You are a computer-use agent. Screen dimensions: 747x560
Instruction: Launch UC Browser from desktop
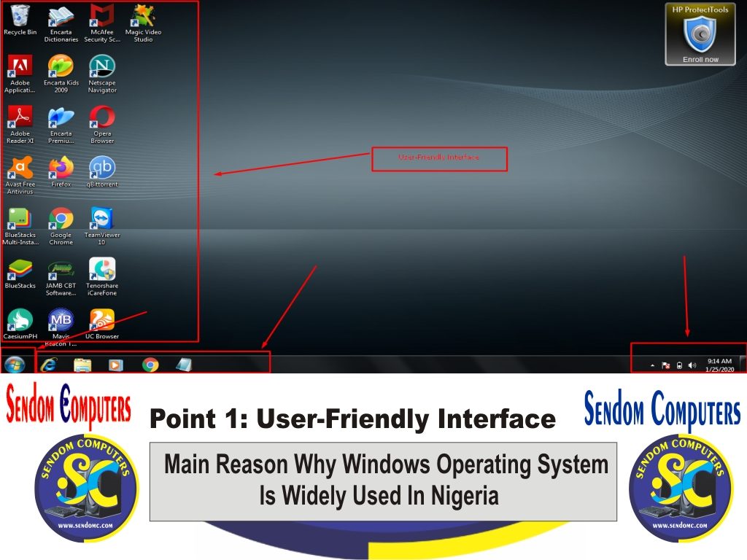pyautogui.click(x=102, y=324)
